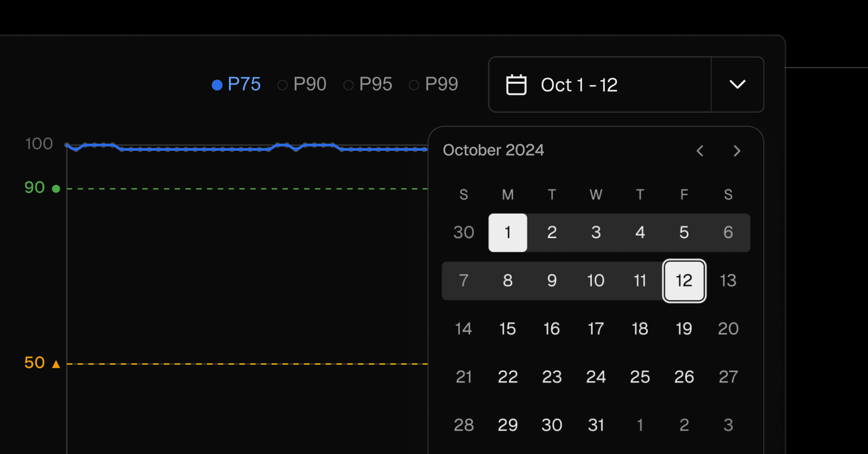This screenshot has width=868, height=454.
Task: Click the green 90 threshold dot marker
Action: coord(56,189)
